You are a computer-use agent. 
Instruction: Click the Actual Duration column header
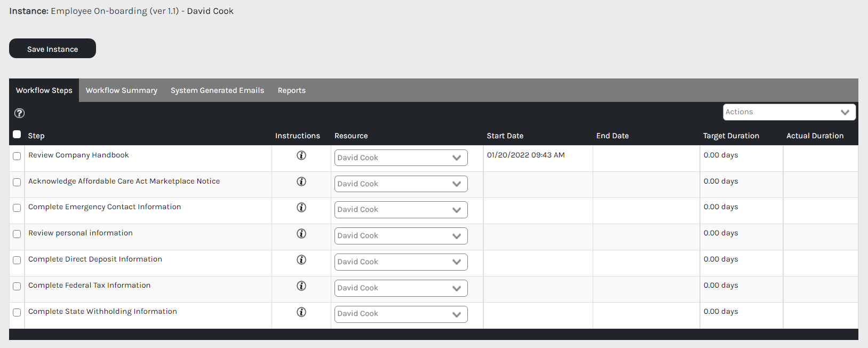pyautogui.click(x=815, y=136)
